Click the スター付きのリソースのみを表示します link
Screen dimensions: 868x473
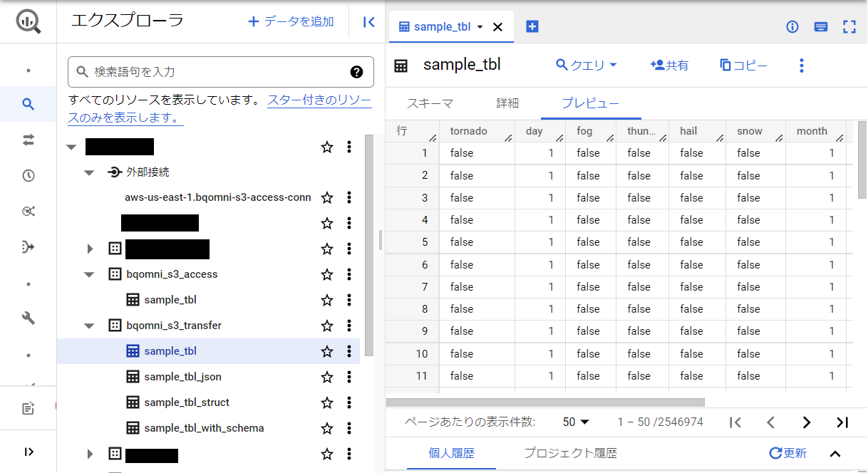click(220, 109)
